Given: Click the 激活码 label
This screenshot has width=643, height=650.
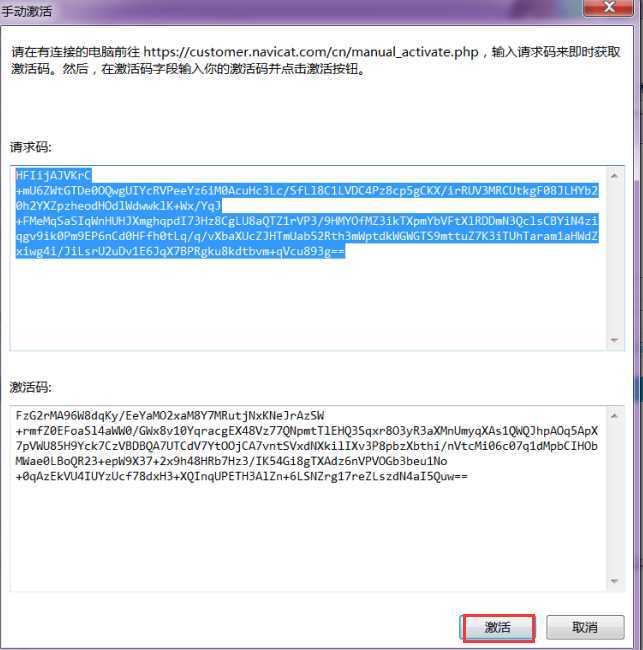Looking at the screenshot, I should pos(31,387).
